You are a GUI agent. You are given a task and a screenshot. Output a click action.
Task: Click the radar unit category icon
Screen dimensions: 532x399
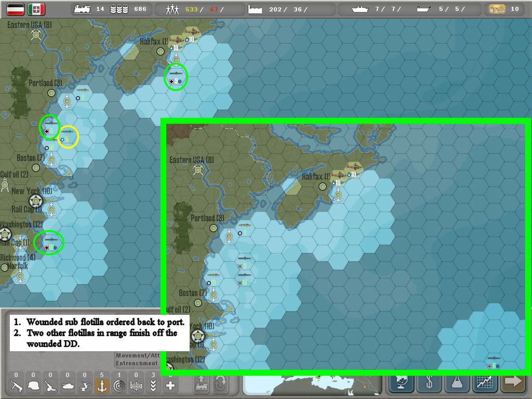click(119, 385)
